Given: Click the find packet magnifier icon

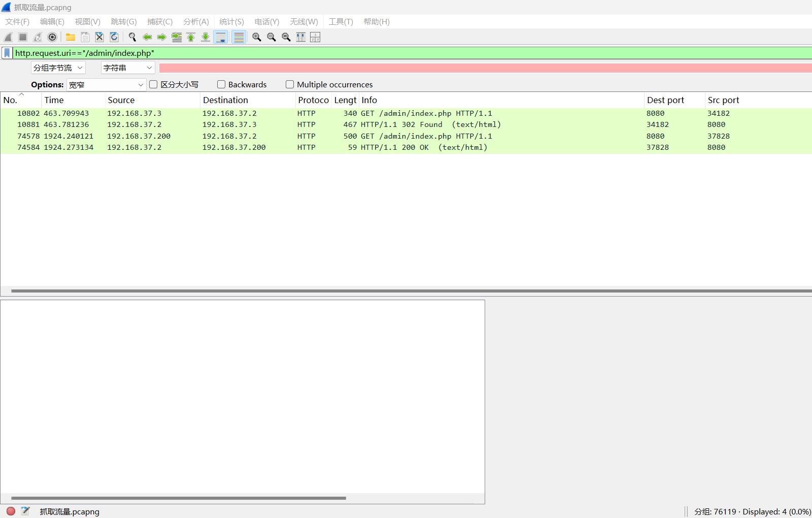Looking at the screenshot, I should (x=132, y=37).
